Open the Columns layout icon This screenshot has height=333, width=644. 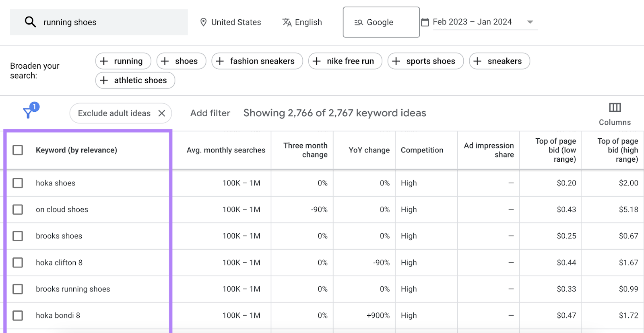(x=615, y=107)
